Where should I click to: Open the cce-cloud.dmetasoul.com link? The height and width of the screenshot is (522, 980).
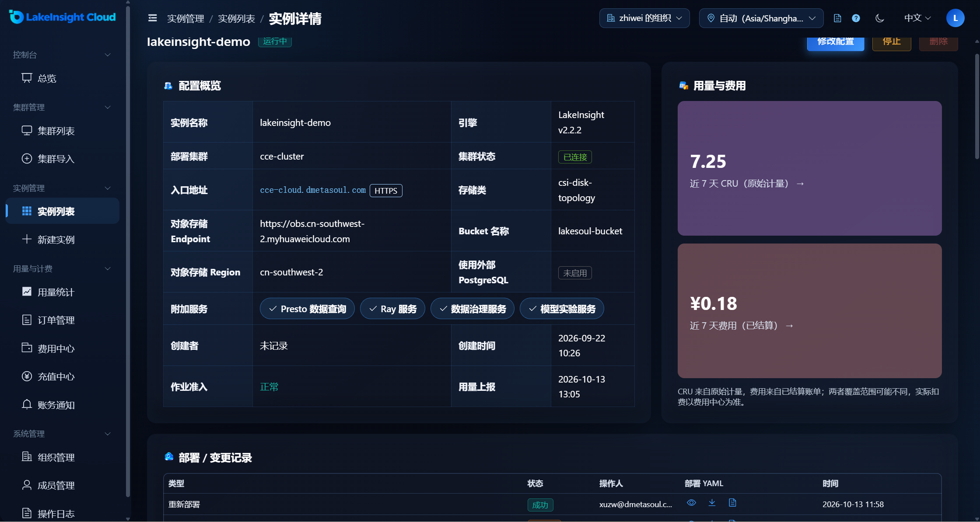click(313, 190)
